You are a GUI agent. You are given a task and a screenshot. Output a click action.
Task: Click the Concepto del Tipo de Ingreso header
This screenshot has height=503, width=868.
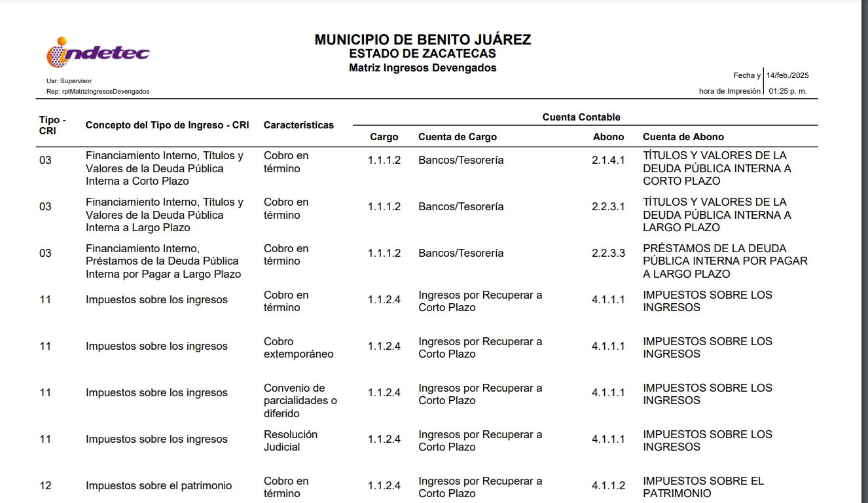(168, 124)
